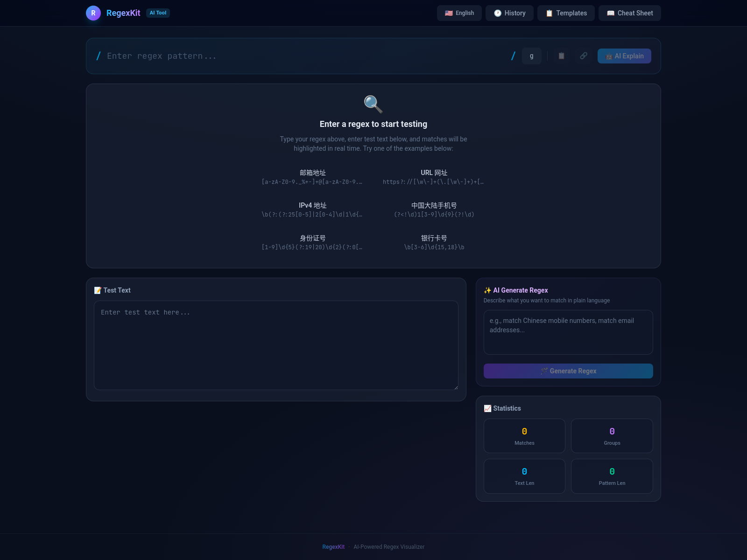Viewport: 747px width, 560px height.
Task: Choose the URL 网址 example pattern
Action: point(434,177)
